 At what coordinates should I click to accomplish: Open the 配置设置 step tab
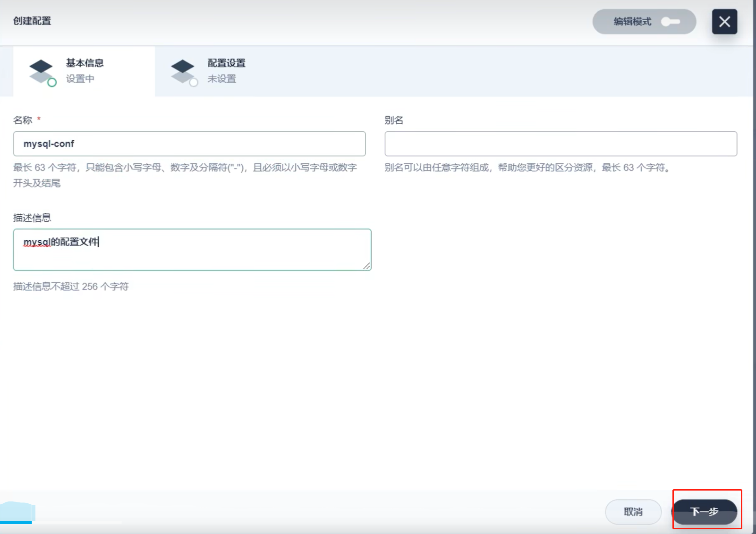tap(226, 71)
